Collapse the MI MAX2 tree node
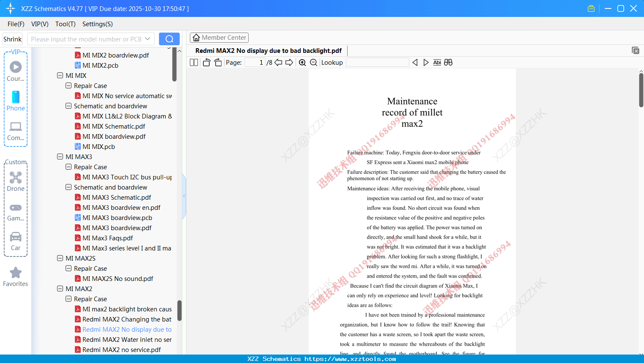The width and height of the screenshot is (644, 363). point(60,289)
